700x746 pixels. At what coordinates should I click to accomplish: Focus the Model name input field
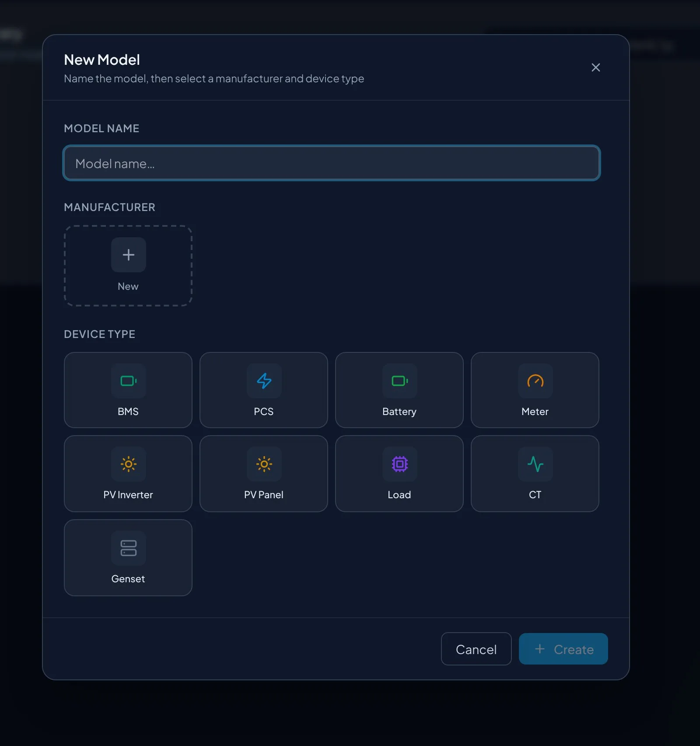(332, 163)
